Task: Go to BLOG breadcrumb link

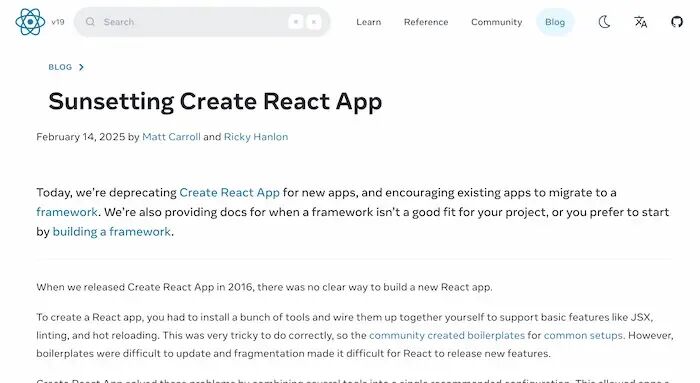Action: click(60, 67)
